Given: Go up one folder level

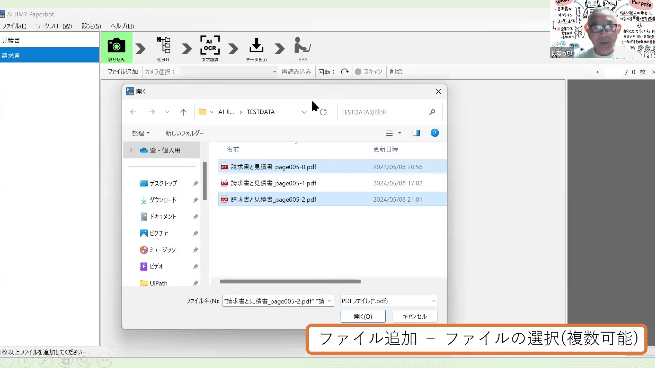Looking at the screenshot, I should [x=183, y=112].
